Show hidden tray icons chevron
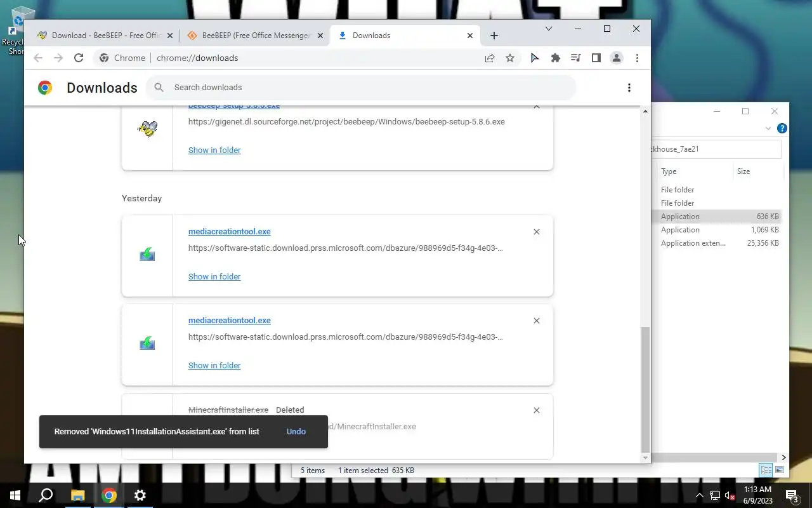Screen dimensions: 812x508 point(700,495)
